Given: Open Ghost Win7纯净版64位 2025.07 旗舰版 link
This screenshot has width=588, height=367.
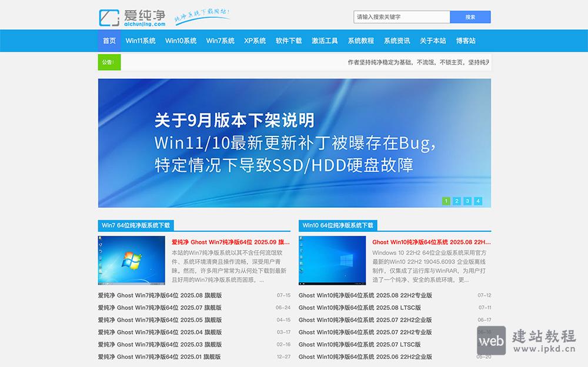Looking at the screenshot, I should pos(160,308).
